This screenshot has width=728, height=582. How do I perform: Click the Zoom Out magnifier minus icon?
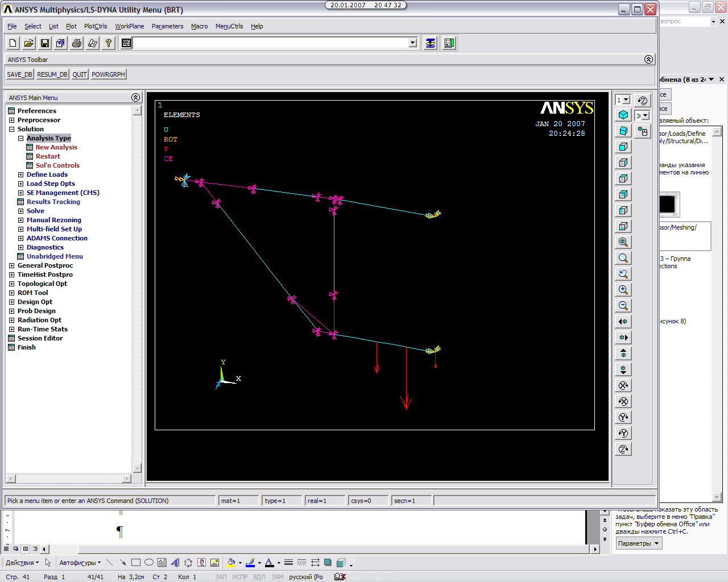point(623,306)
